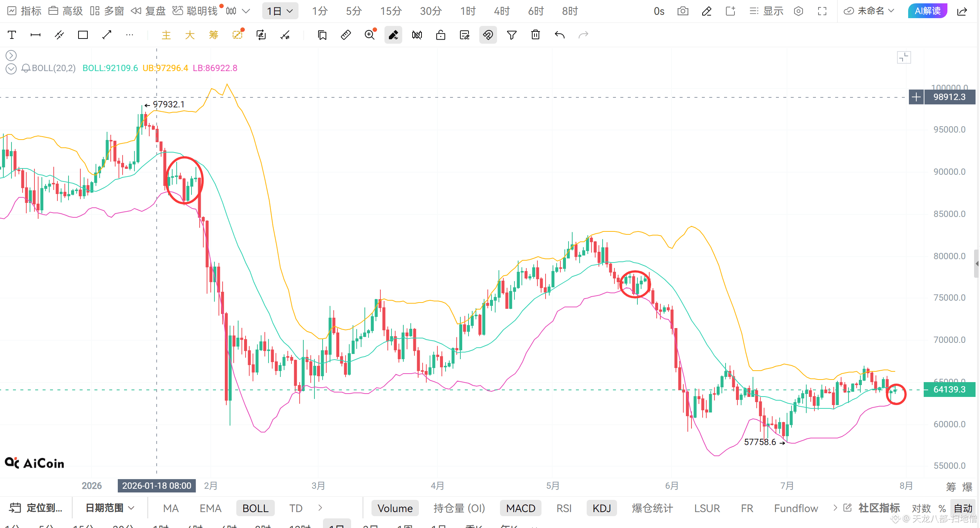Toggle the MACD sub-indicator

coord(520,508)
